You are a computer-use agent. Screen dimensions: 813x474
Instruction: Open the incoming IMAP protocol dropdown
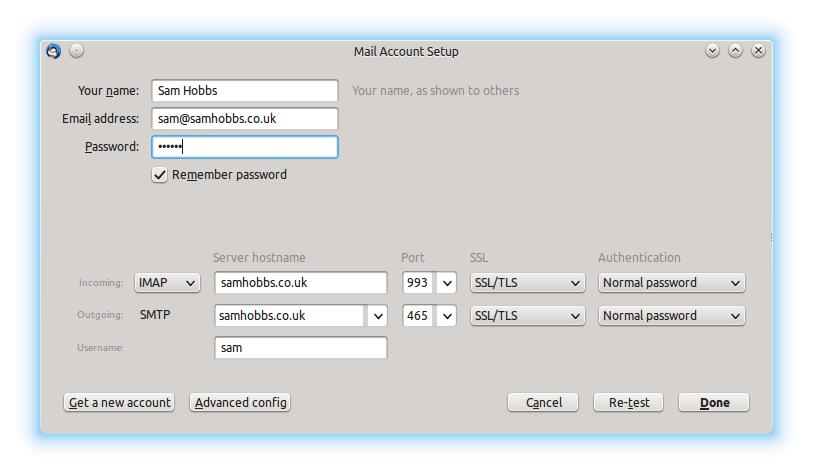pos(167,283)
